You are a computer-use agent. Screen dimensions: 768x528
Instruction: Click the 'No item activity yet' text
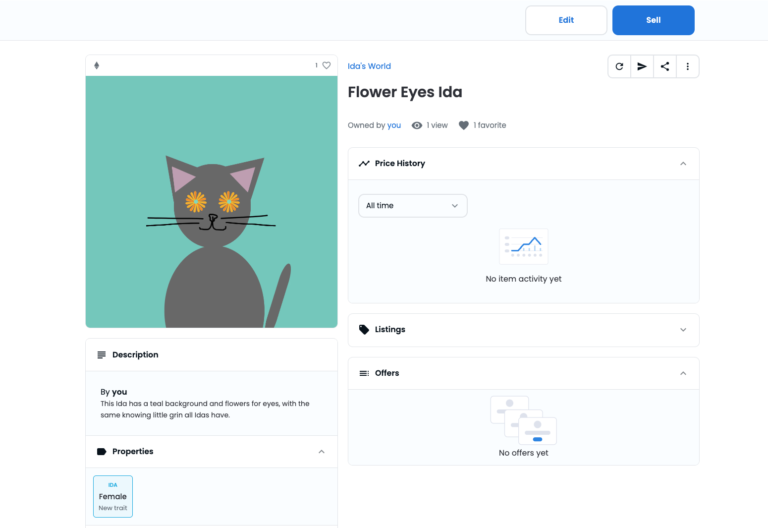(x=523, y=279)
